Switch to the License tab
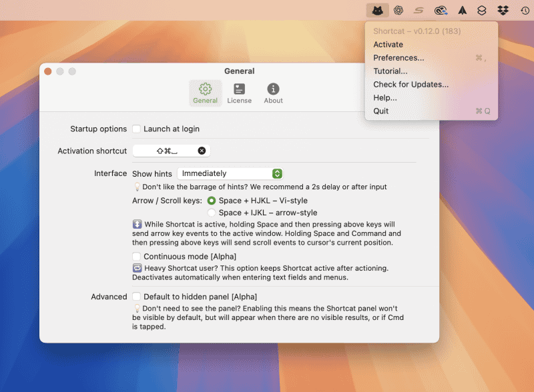This screenshot has height=392, width=534. [240, 93]
